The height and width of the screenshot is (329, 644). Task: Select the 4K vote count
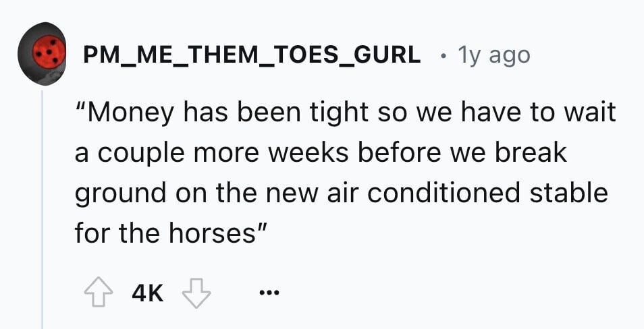pos(147,294)
